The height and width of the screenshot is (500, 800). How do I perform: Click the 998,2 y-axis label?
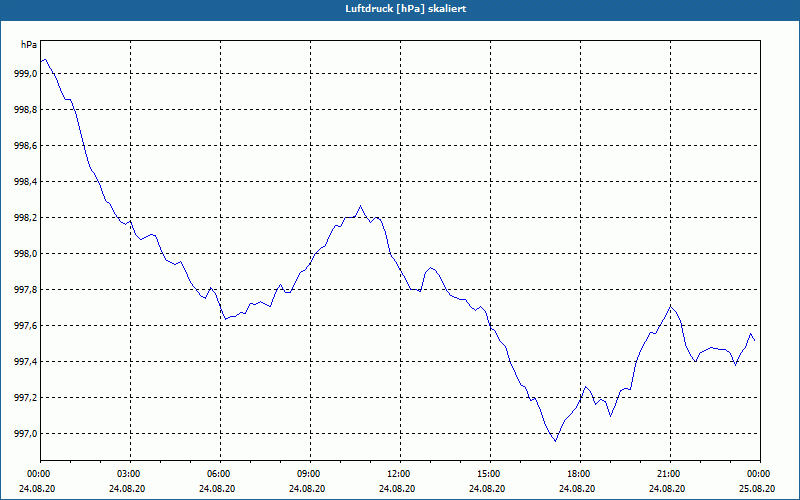[26, 218]
